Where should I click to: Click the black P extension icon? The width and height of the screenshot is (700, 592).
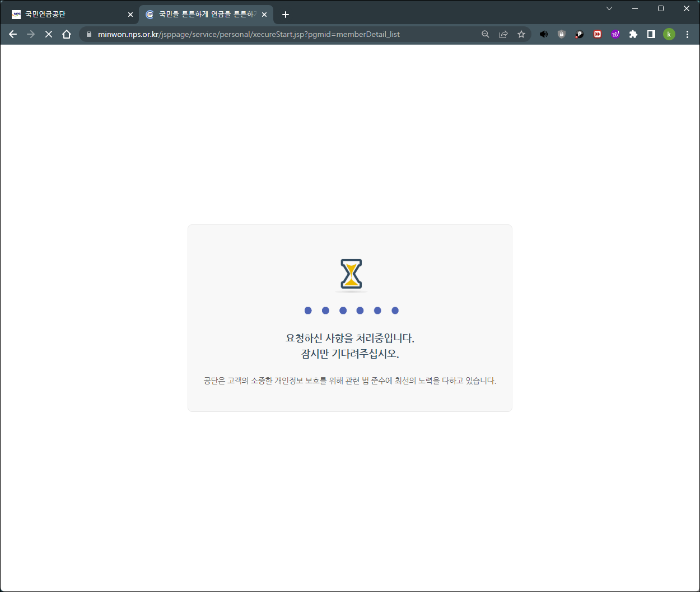click(579, 34)
